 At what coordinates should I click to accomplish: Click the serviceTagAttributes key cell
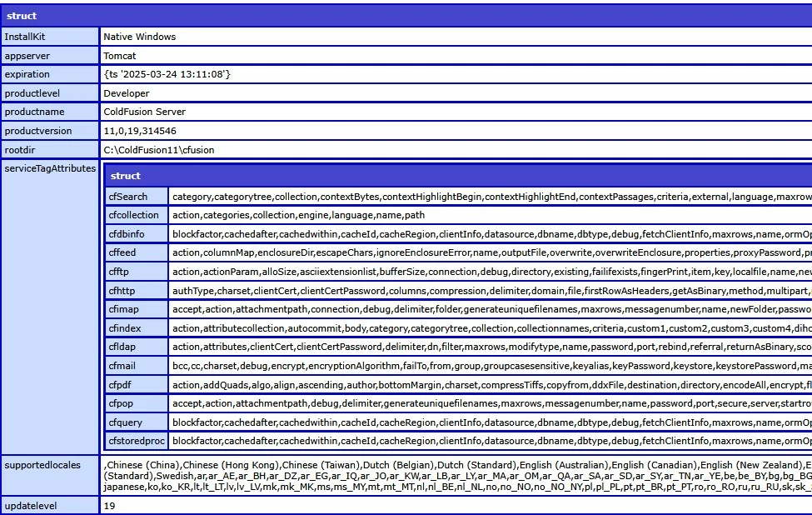click(x=50, y=307)
